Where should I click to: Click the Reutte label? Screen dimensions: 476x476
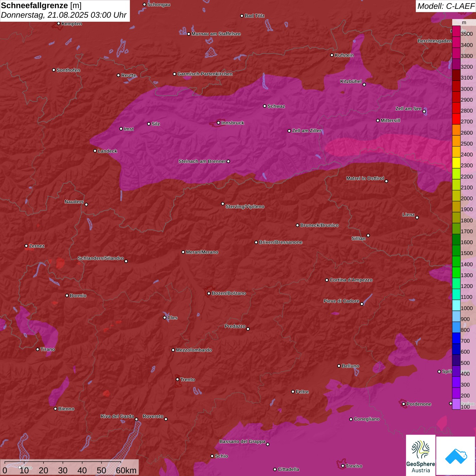pyautogui.click(x=129, y=75)
